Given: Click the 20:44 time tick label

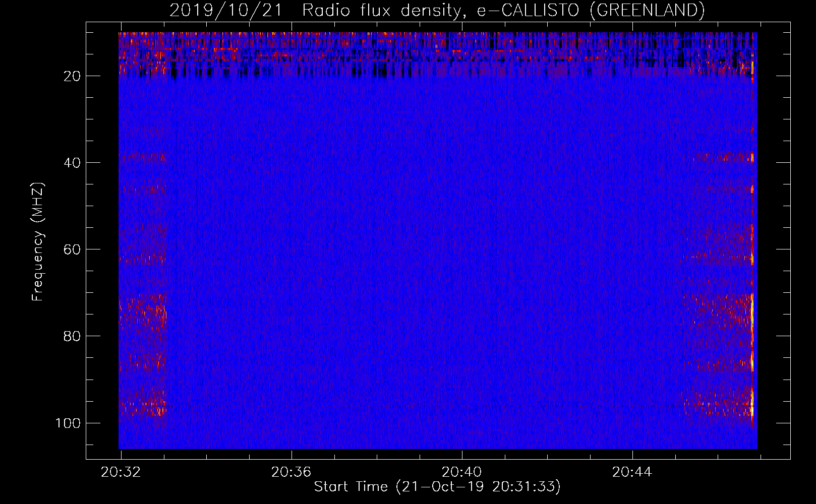Looking at the screenshot, I should [632, 472].
